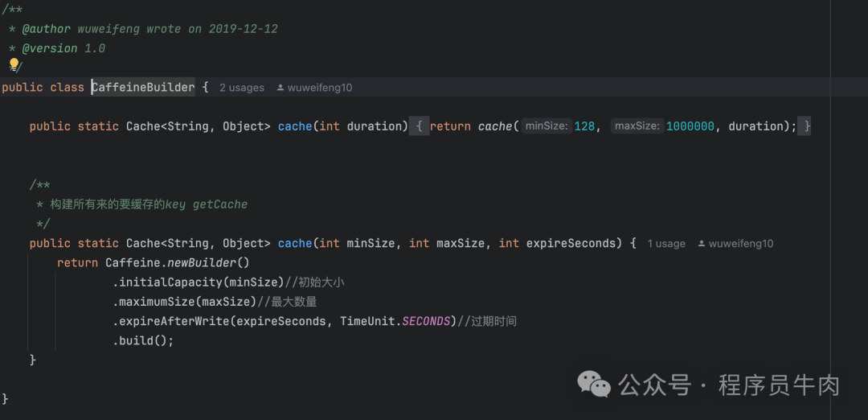
Task: Click the comment '最大数量'
Action: (x=287, y=302)
